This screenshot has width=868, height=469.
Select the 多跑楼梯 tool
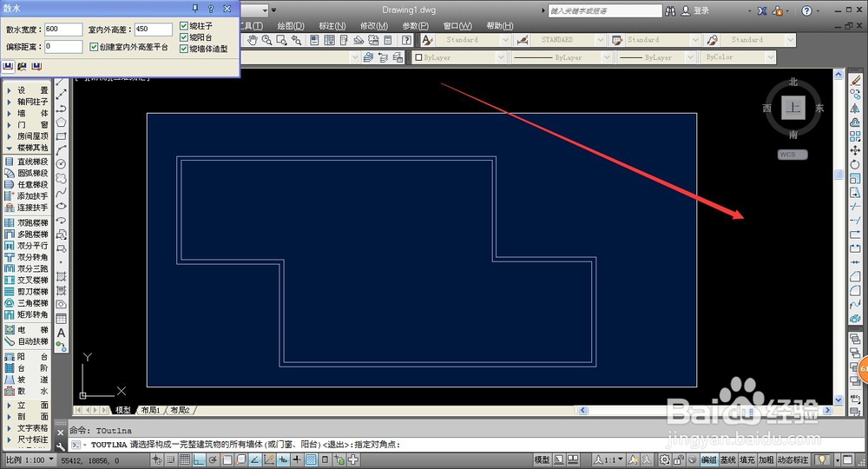click(x=27, y=234)
